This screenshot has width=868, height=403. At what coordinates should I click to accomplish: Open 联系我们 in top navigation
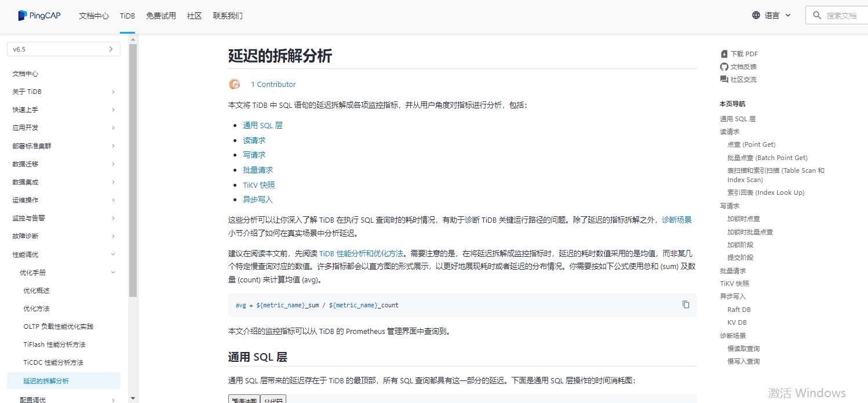(228, 16)
